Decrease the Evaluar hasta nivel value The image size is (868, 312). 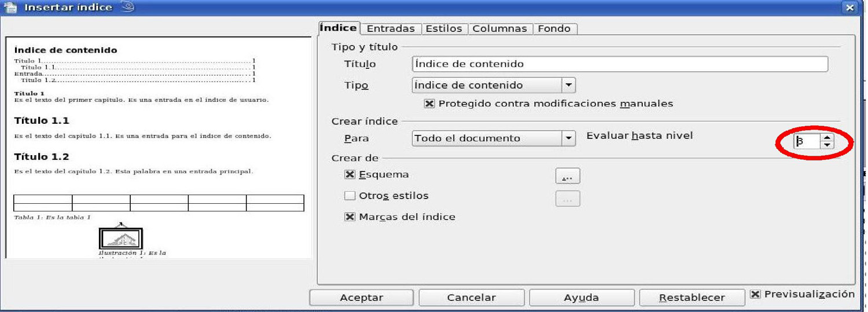[827, 145]
